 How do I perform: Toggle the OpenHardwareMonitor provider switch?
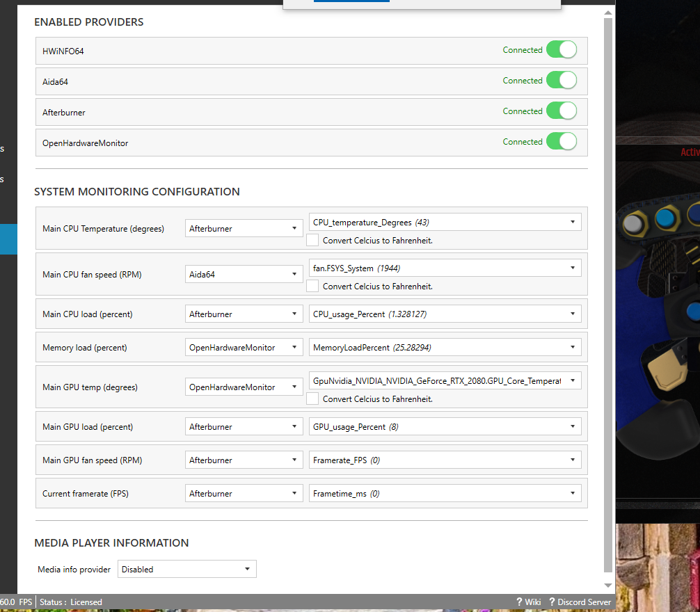tap(561, 141)
